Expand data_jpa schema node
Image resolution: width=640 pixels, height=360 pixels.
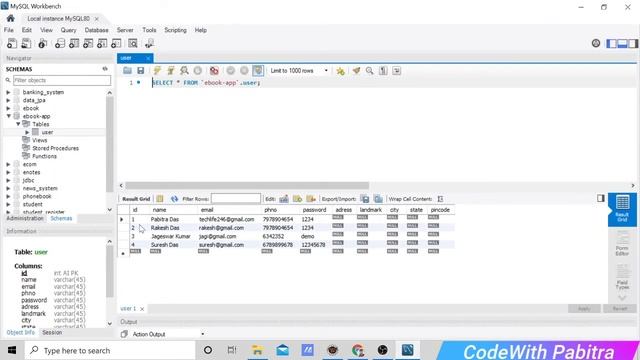tap(8, 100)
